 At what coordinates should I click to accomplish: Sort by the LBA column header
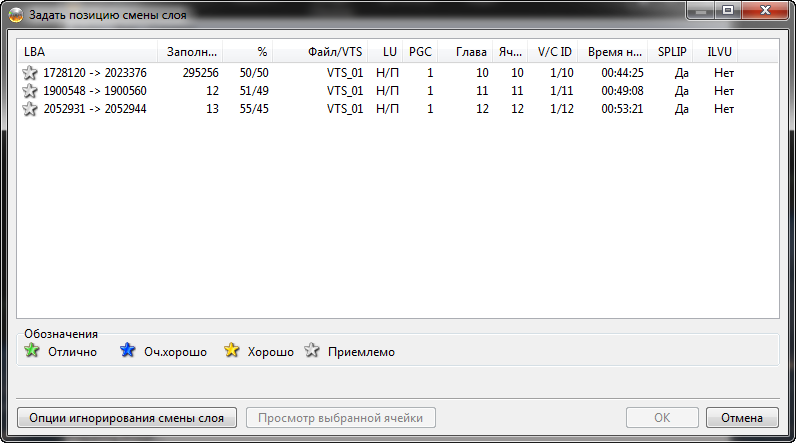[x=87, y=52]
